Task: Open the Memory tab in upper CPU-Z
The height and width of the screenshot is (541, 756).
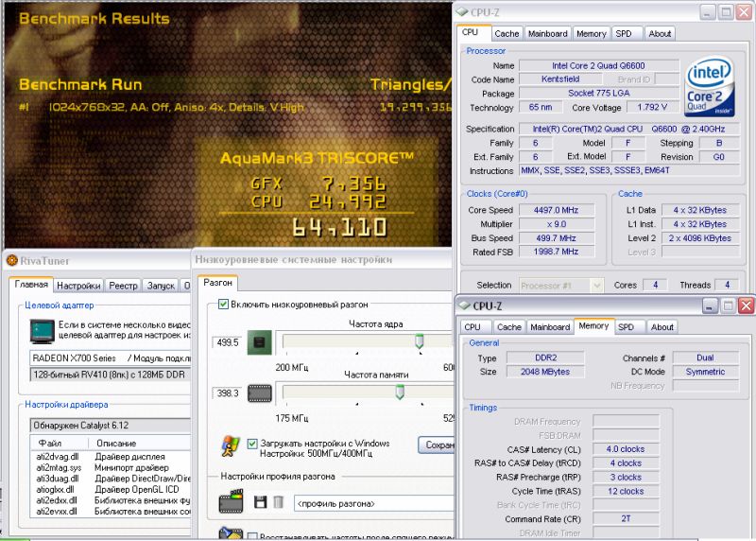Action: 592,33
